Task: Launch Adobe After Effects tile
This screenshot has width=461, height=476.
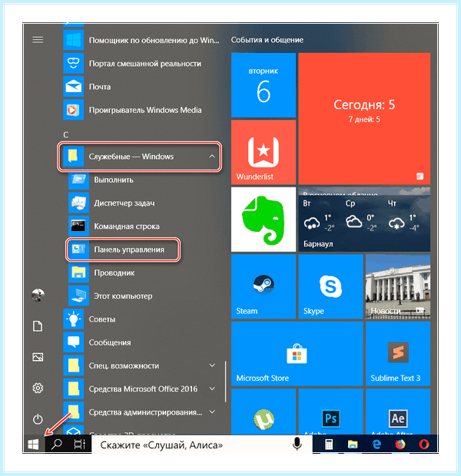Action: 398,412
